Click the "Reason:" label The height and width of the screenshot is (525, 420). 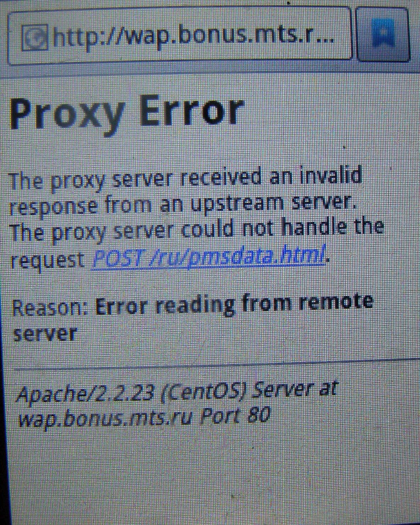pos(50,307)
